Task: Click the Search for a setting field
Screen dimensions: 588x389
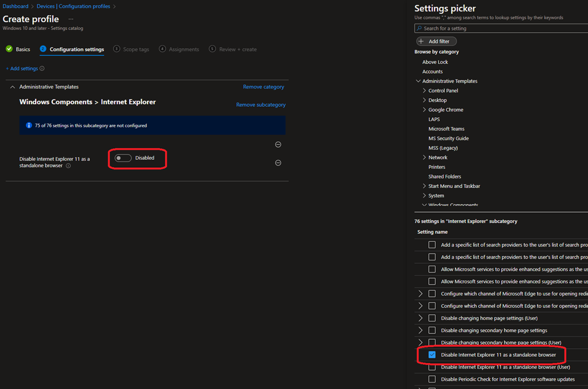Action: 502,28
